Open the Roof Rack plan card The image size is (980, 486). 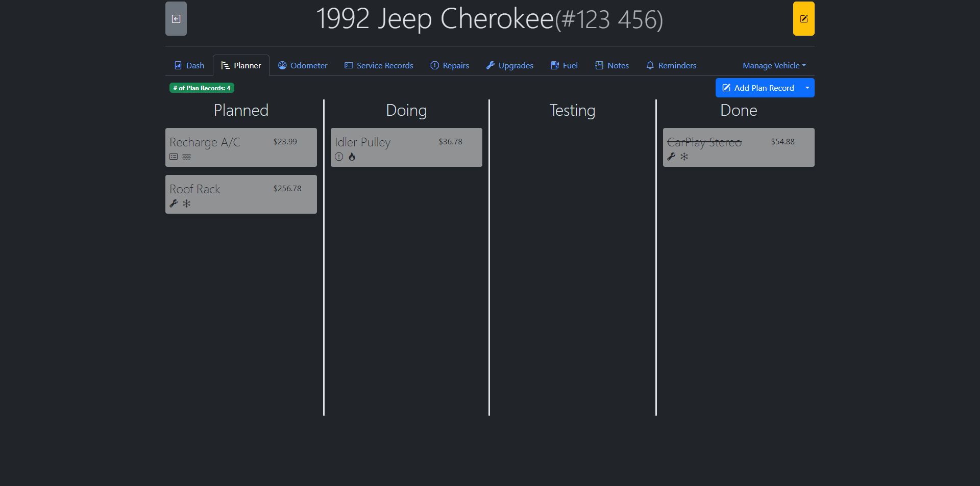pyautogui.click(x=241, y=194)
